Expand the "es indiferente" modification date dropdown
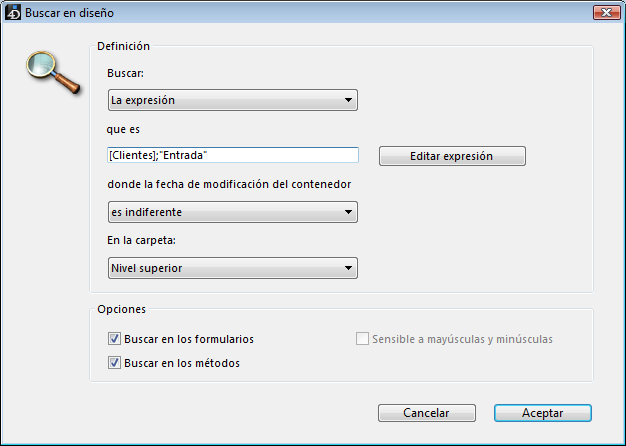 [x=232, y=212]
